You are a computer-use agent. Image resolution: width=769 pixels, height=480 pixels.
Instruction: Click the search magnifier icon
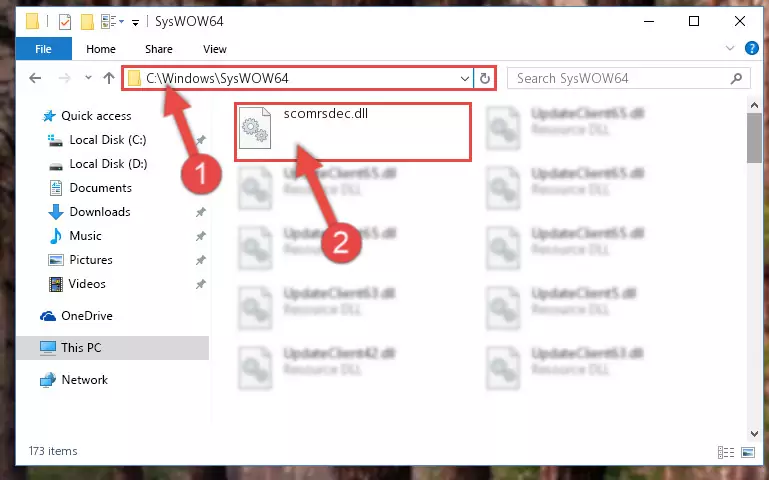point(736,78)
